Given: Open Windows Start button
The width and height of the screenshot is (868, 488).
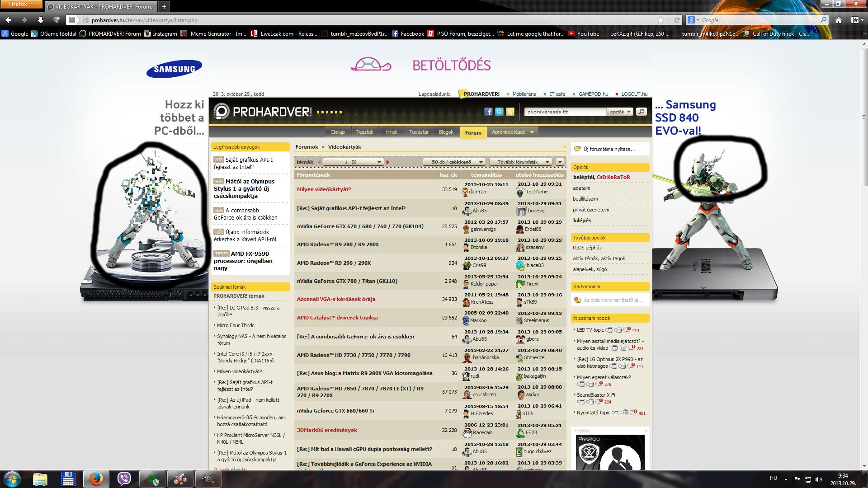Looking at the screenshot, I should (12, 479).
